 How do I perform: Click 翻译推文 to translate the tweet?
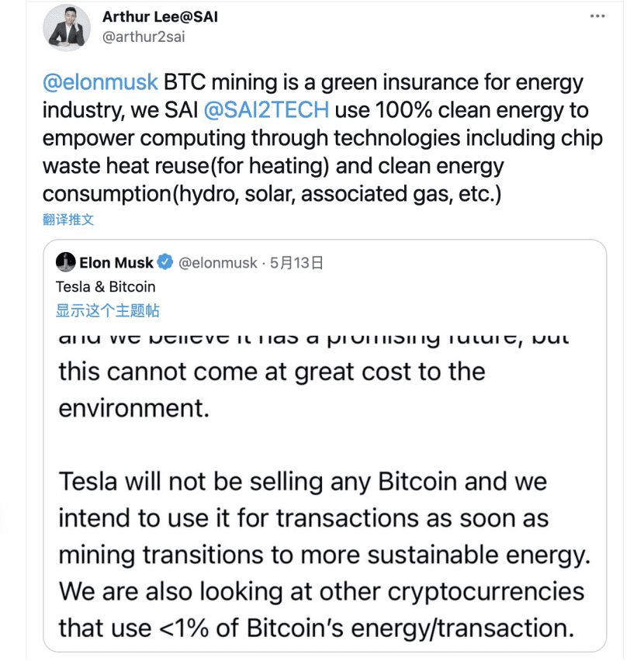click(x=68, y=220)
